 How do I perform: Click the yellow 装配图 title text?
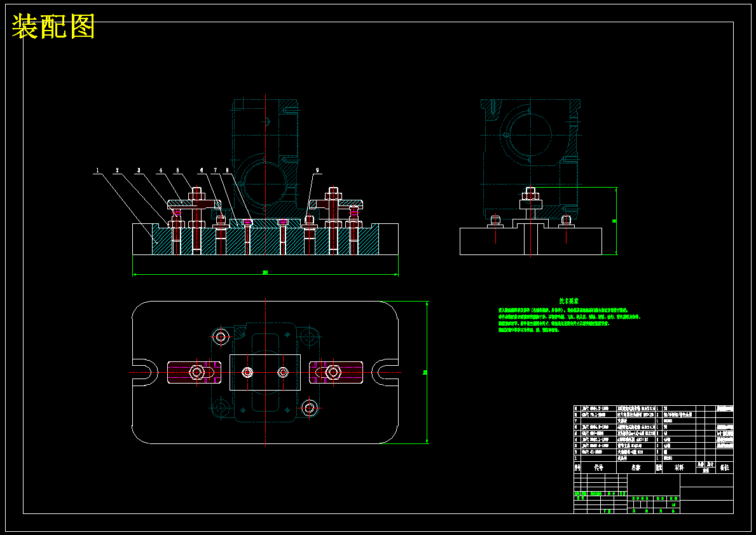(x=53, y=26)
